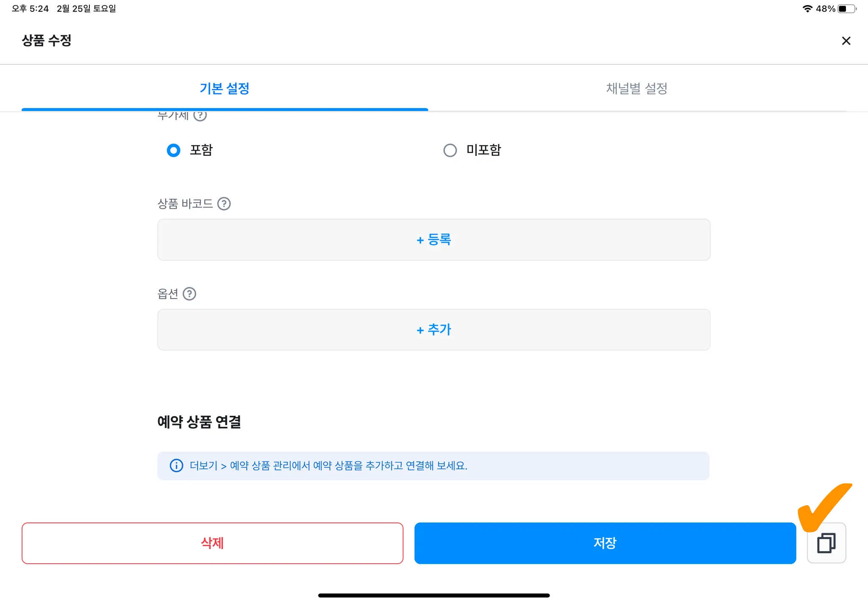Click the home indicator bar

pyautogui.click(x=434, y=595)
